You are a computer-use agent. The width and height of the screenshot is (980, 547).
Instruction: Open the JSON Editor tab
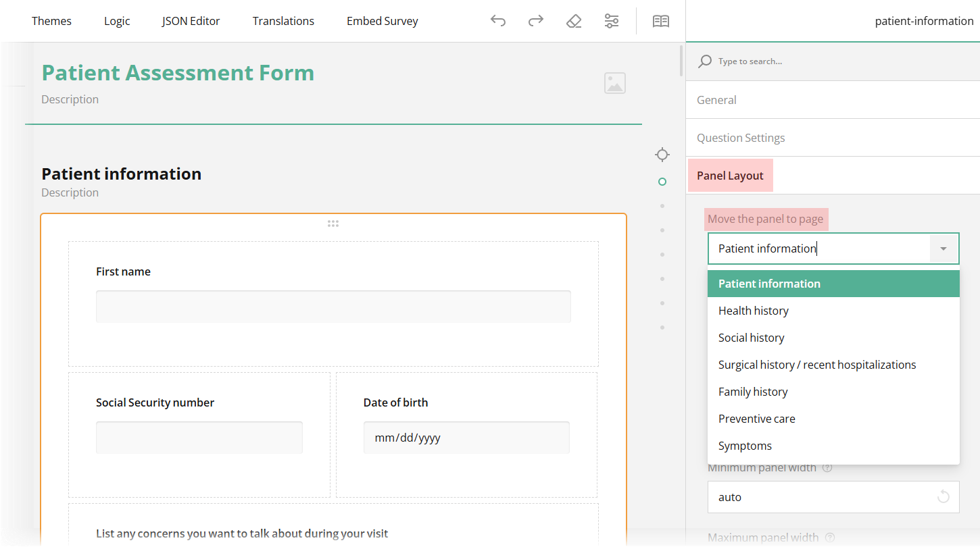191,21
